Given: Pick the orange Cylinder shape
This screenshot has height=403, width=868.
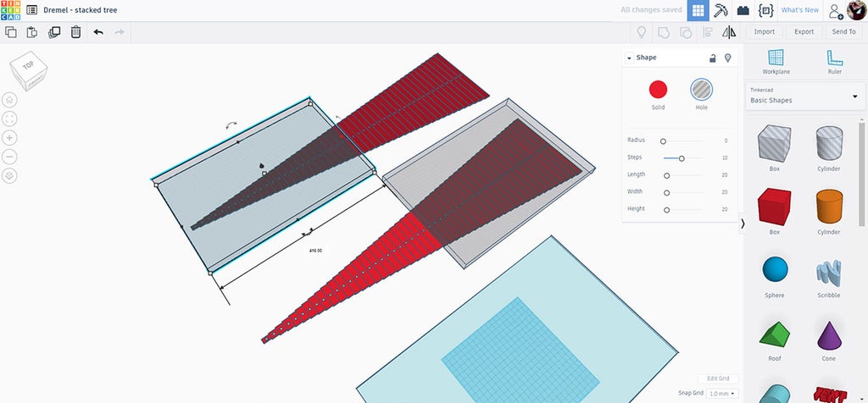Looking at the screenshot, I should pos(829,207).
